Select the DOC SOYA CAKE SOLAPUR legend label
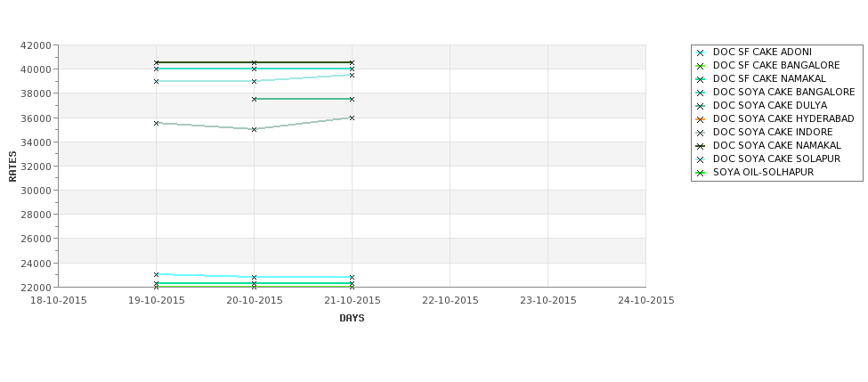The height and width of the screenshot is (382, 868). 776,158
